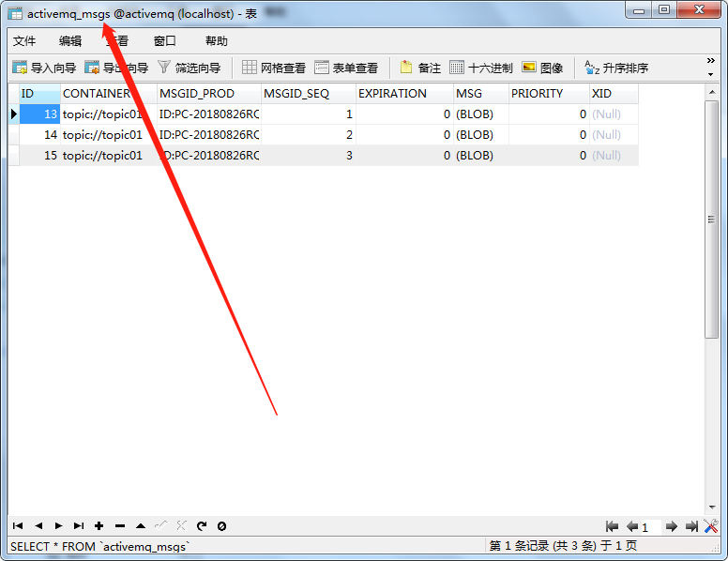Screen dimensions: 728x561
Task: Open the Export Wizard toolbar button
Action: tap(116, 68)
